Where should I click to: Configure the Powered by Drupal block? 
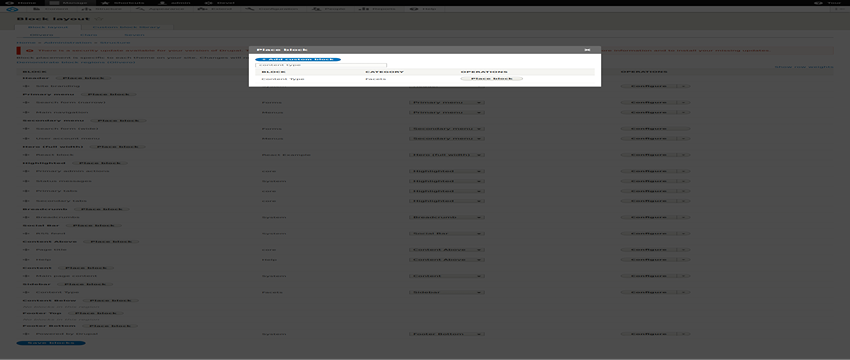[x=649, y=334]
